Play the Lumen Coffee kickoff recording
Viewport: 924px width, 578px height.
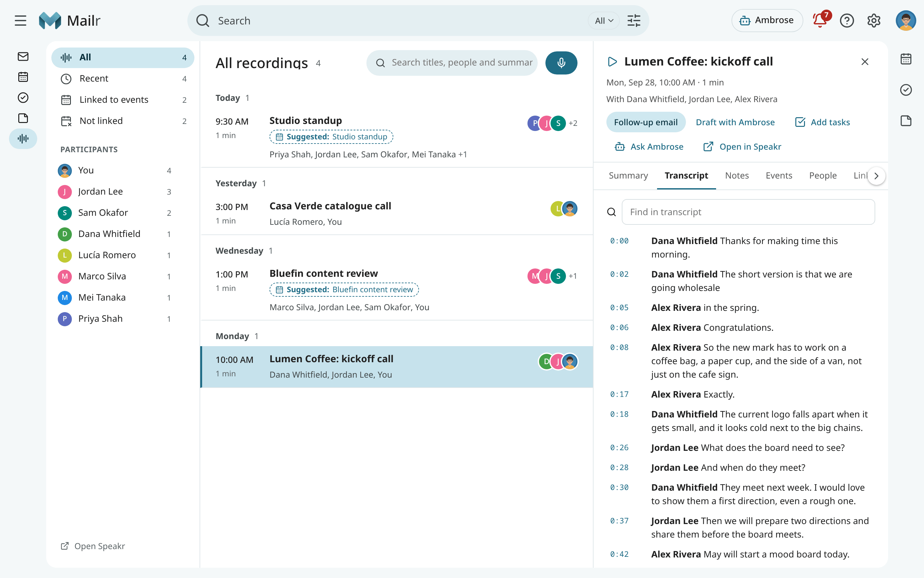(612, 62)
